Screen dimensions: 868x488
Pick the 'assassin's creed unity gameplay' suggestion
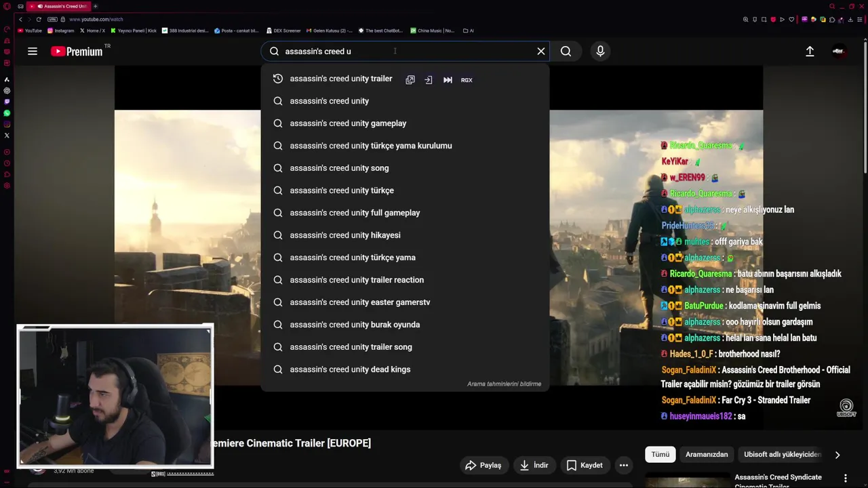tap(405, 123)
